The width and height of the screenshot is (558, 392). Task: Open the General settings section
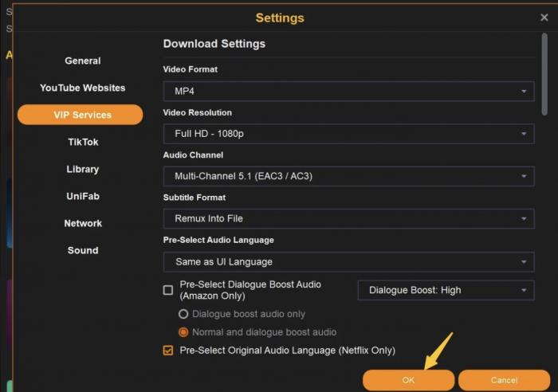coord(83,61)
